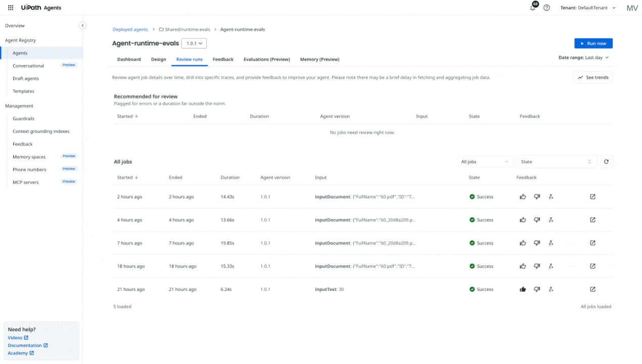Open the All jobs filter dropdown
642x364 pixels.
[x=485, y=162]
